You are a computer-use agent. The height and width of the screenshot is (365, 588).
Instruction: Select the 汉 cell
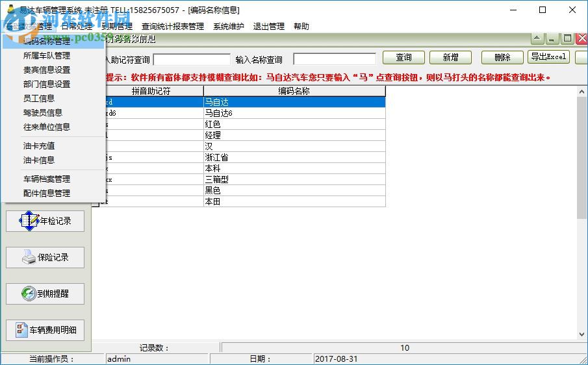294,146
